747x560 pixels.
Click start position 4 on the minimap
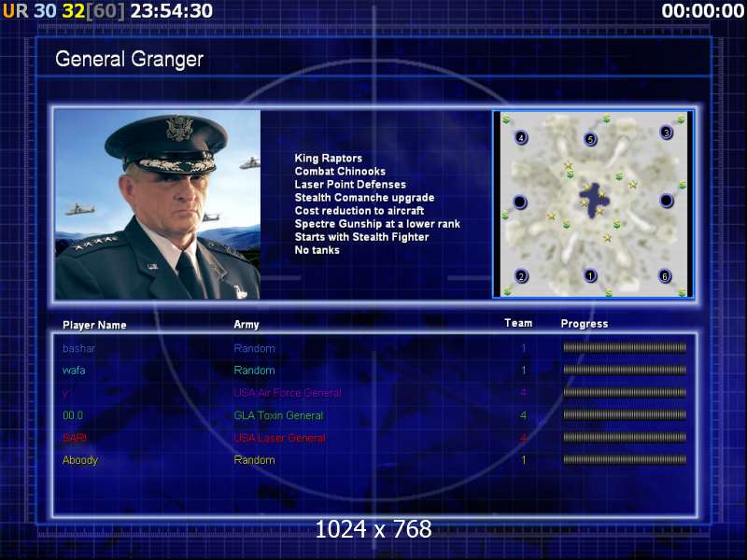[x=521, y=137]
